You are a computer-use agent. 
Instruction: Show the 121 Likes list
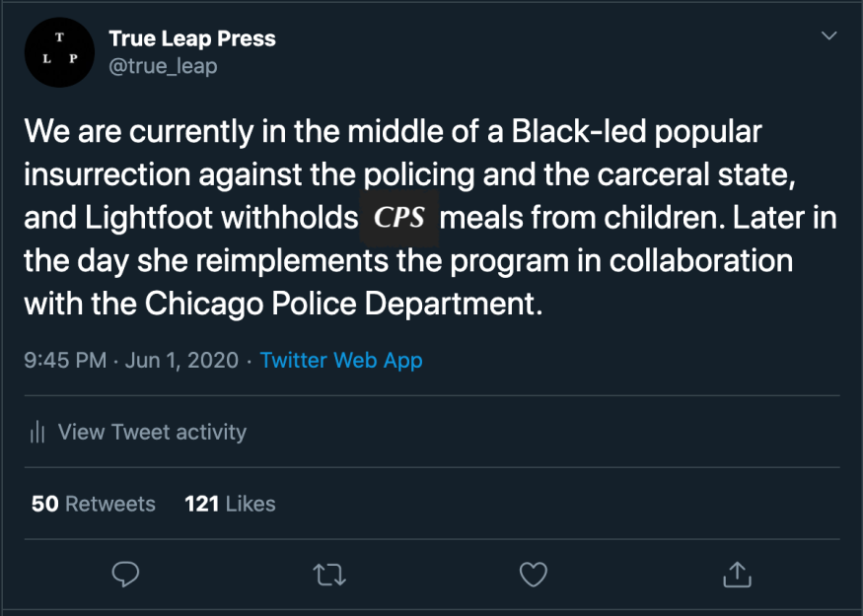coord(230,504)
